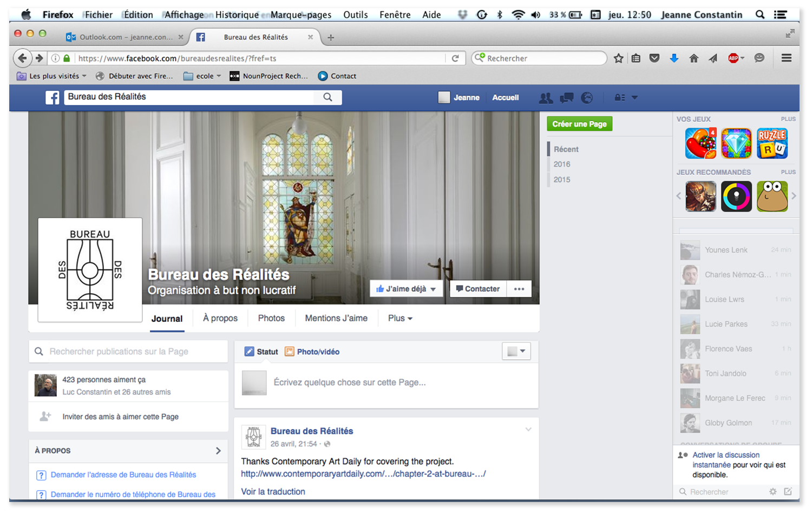Expand J'aime déjà dropdown
This screenshot has width=812, height=515.
click(433, 289)
